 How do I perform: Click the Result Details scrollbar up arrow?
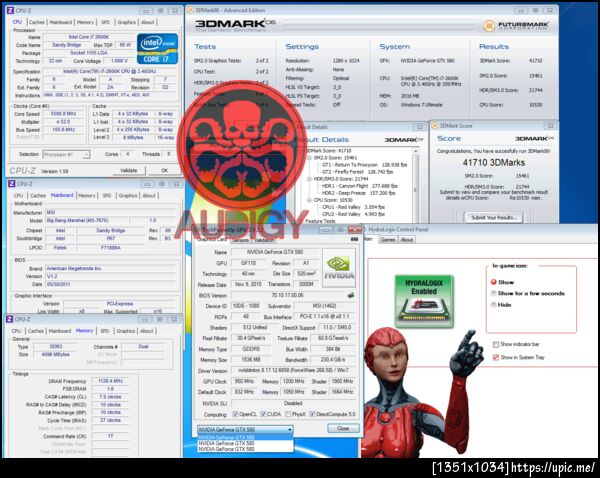[415, 151]
